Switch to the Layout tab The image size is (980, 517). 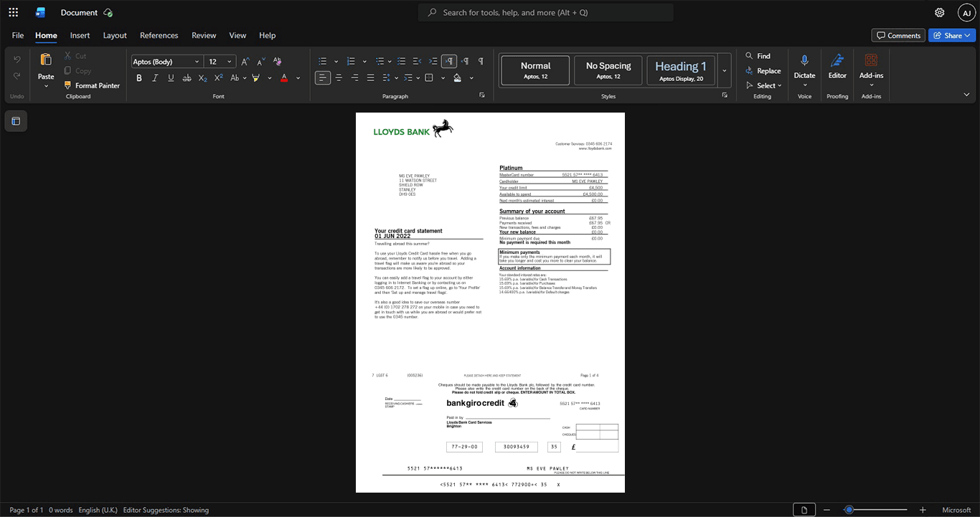(x=115, y=35)
